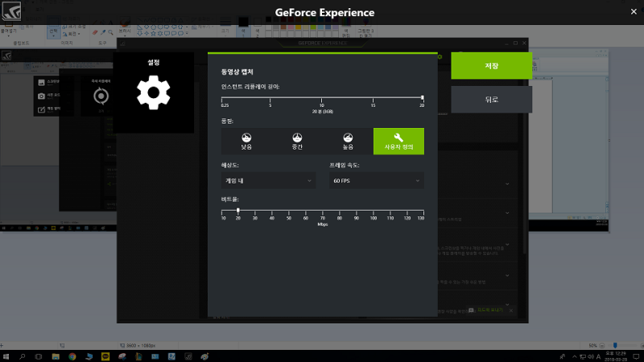Set bitrate slider to the 50 Mbps mark
Screen dimensions: 644x362
point(289,211)
